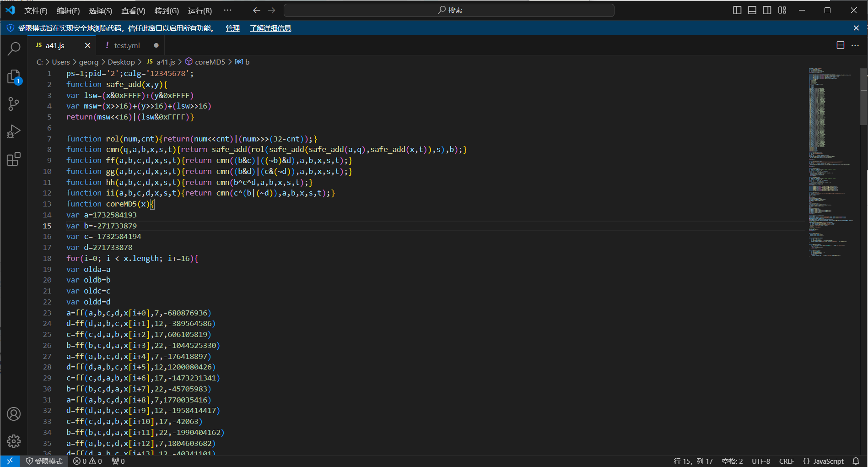Screen dimensions: 868x467
Task: Toggle the primary side bar layout icon
Action: (737, 10)
